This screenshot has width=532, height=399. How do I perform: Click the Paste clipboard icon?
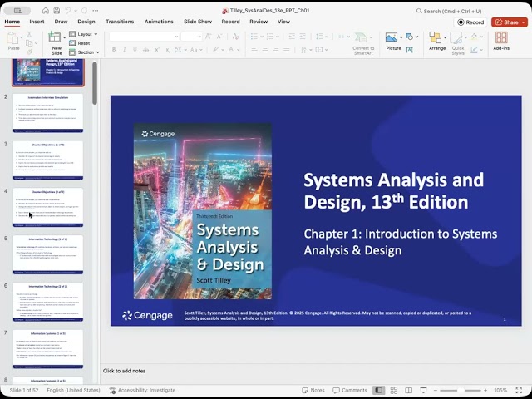tap(12, 38)
